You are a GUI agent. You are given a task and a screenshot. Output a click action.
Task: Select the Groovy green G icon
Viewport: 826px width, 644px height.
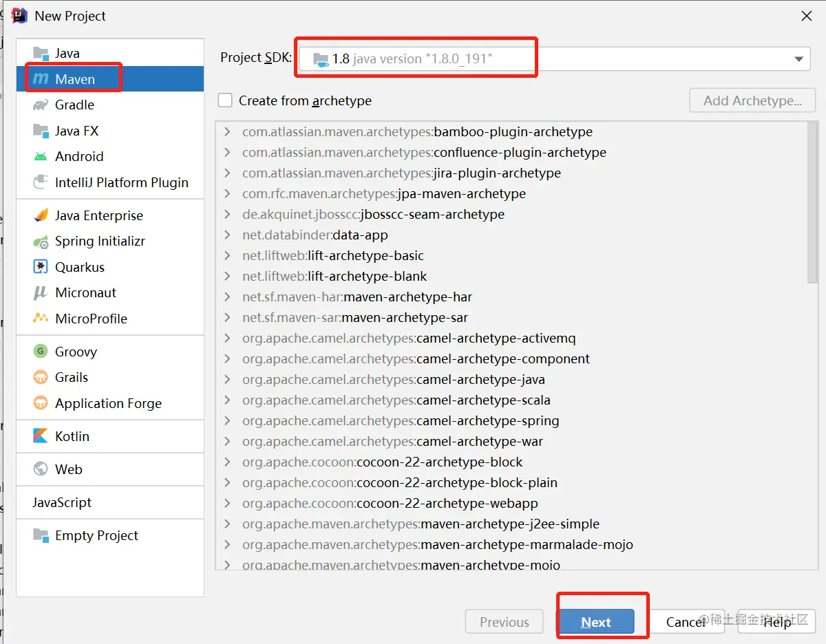(x=41, y=352)
